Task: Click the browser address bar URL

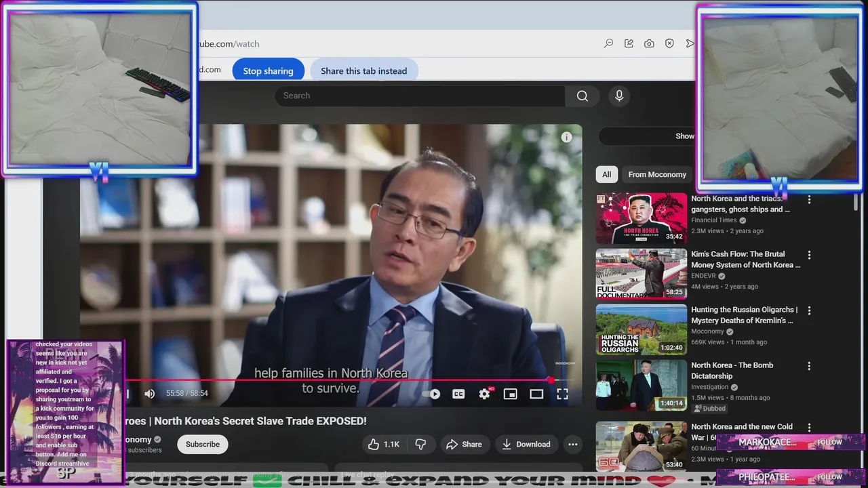Action: pyautogui.click(x=228, y=44)
